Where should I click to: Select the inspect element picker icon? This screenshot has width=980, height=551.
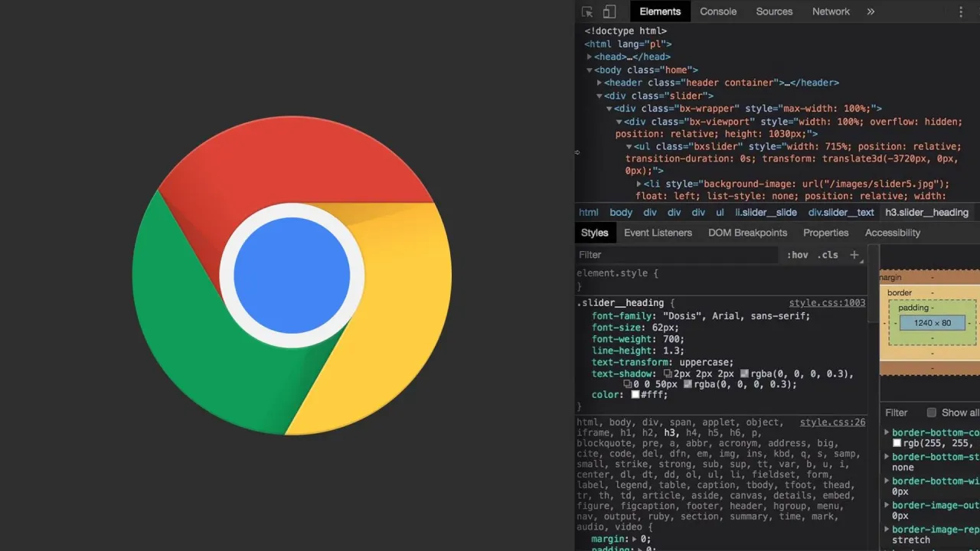point(586,11)
